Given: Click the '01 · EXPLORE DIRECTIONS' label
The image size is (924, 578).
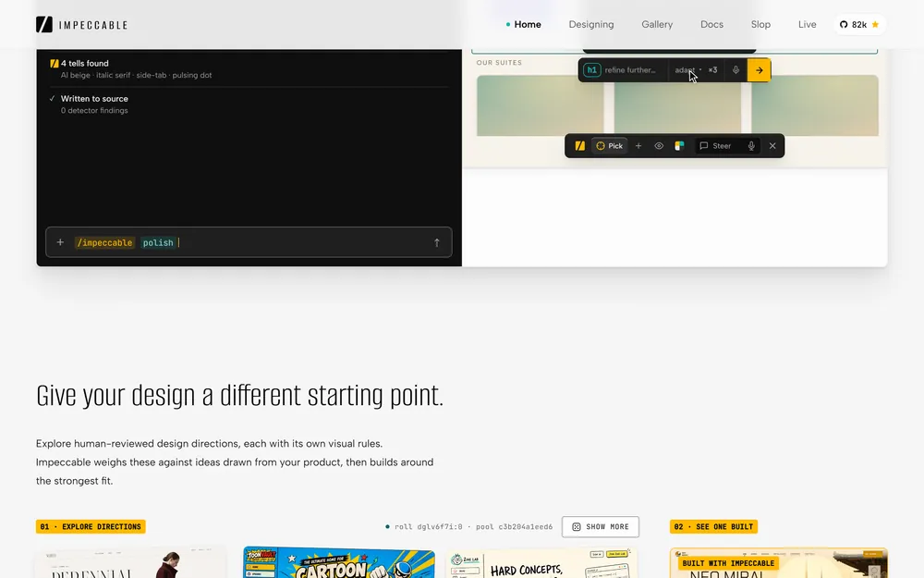Looking at the screenshot, I should click(91, 527).
